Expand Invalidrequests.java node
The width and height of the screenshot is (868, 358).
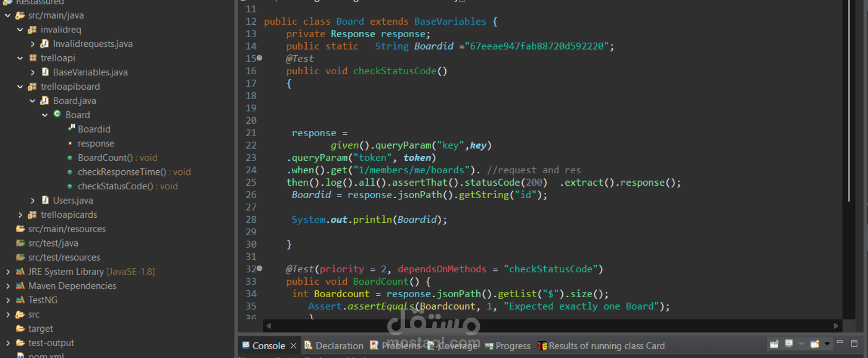(x=32, y=44)
